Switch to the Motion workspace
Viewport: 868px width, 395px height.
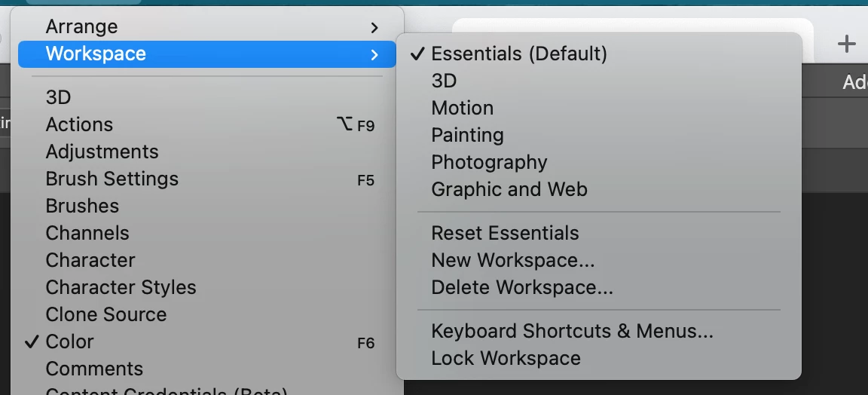pyautogui.click(x=462, y=109)
